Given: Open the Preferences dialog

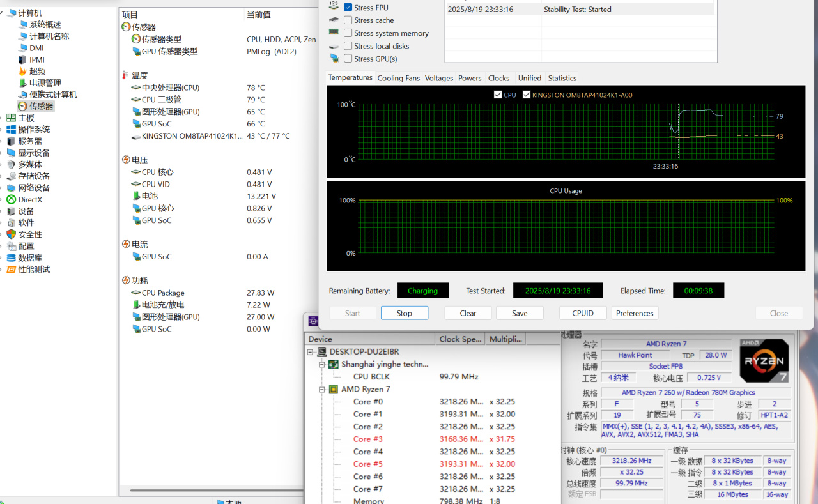Looking at the screenshot, I should pos(635,313).
